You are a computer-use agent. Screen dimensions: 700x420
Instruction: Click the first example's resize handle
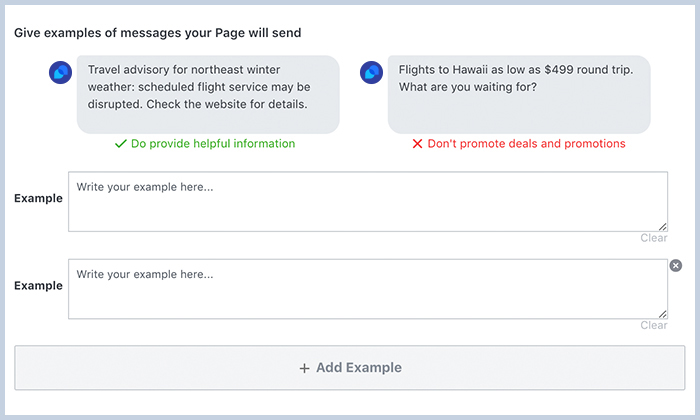(662, 227)
